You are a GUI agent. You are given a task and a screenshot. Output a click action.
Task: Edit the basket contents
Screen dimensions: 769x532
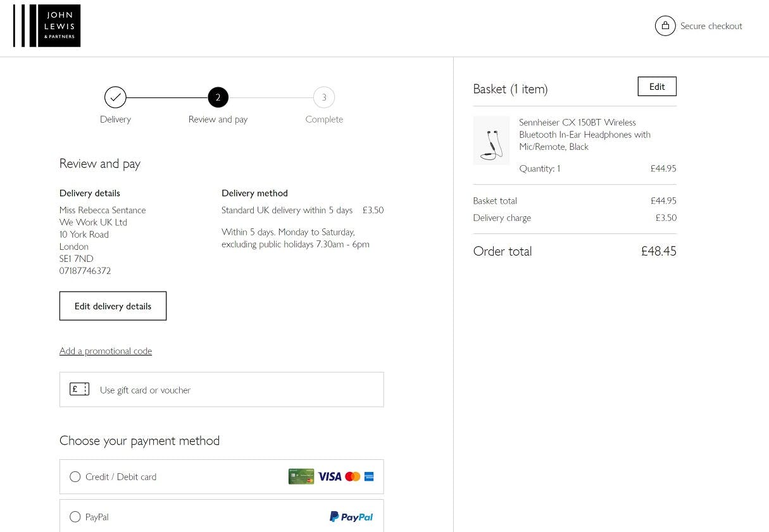(656, 86)
